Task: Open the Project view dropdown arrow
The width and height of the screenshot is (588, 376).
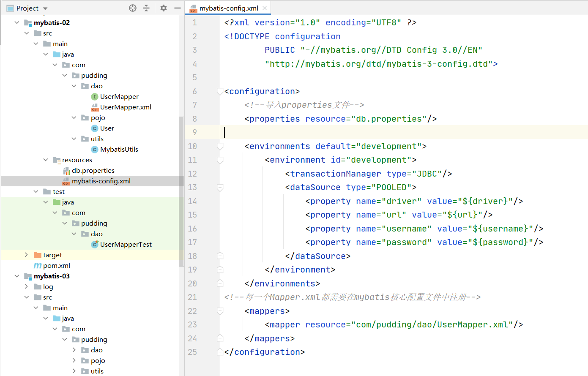Action: (45, 8)
